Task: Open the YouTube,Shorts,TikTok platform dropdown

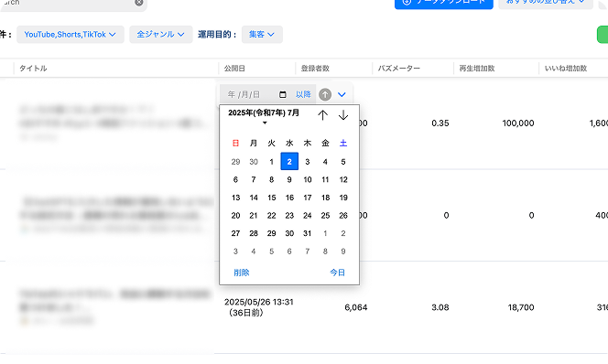Action: click(71, 35)
